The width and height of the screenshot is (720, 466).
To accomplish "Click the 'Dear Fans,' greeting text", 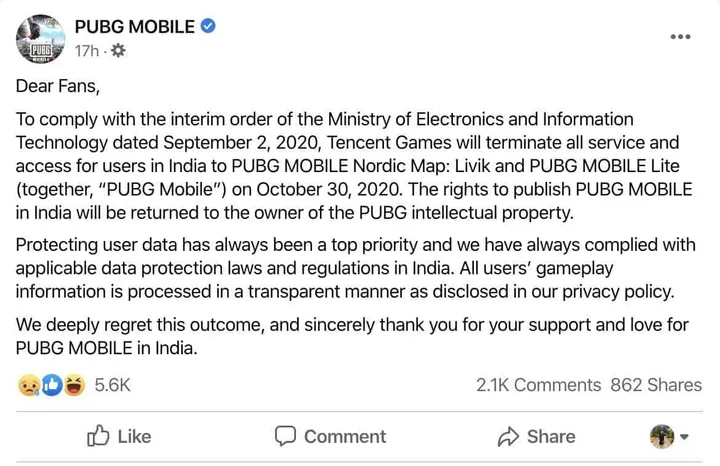I will click(58, 86).
